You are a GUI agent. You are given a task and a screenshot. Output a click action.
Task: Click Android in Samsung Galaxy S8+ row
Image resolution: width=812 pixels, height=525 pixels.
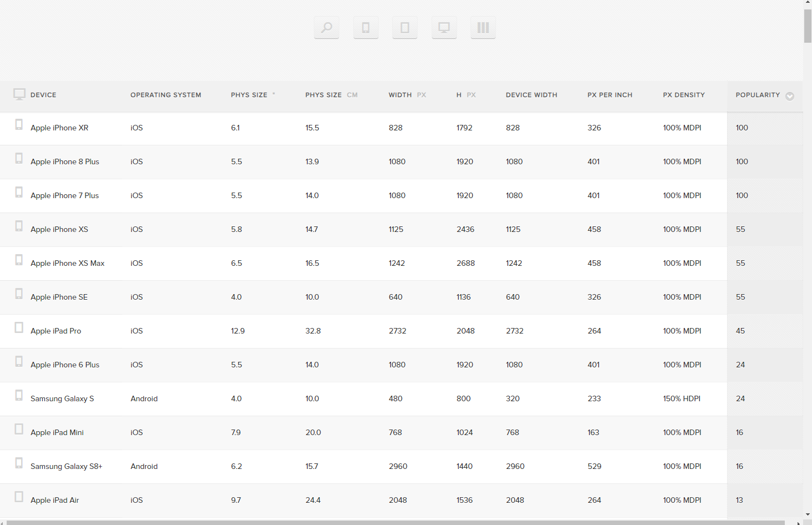coord(144,466)
